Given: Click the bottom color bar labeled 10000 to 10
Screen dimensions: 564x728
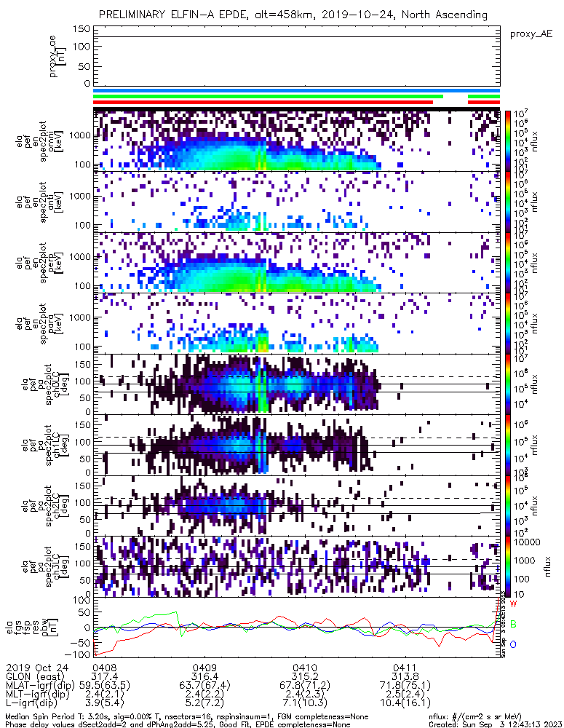Looking at the screenshot, I should [x=509, y=566].
